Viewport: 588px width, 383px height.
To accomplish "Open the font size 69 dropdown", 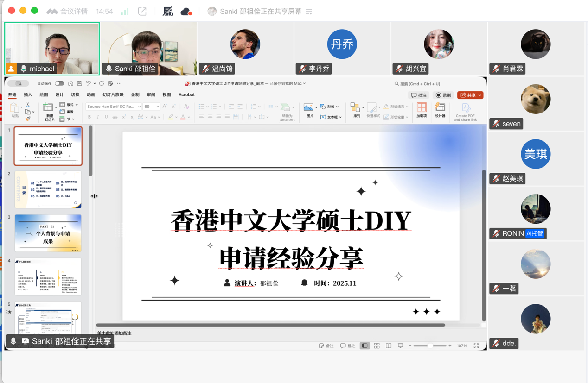I will click(158, 107).
